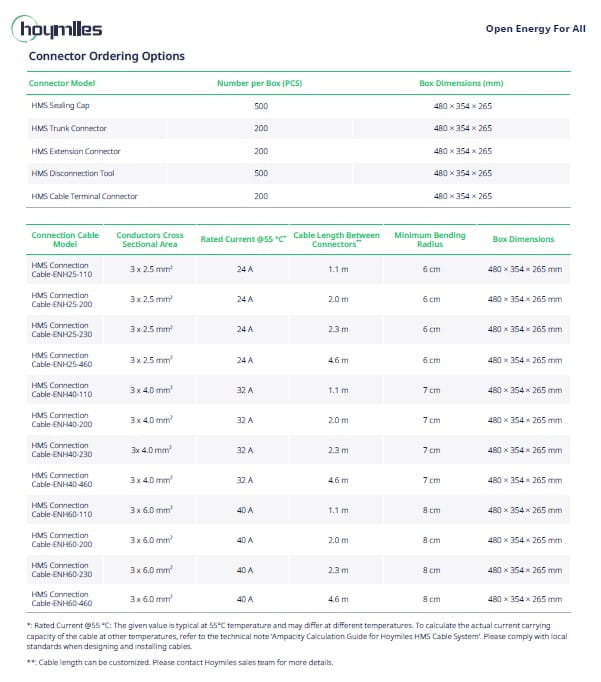Click the "Minimum Bending Radius" column header
This screenshot has width=601, height=682.
[430, 239]
